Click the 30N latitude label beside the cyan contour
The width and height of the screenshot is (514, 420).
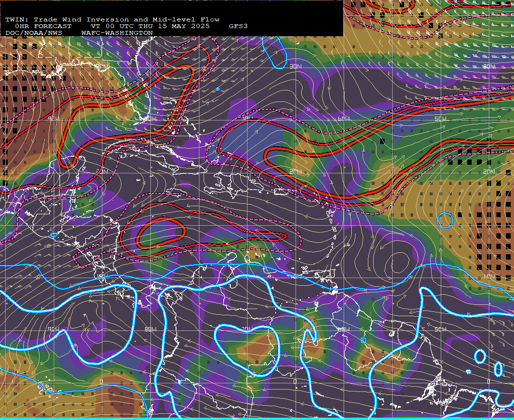coord(296,67)
